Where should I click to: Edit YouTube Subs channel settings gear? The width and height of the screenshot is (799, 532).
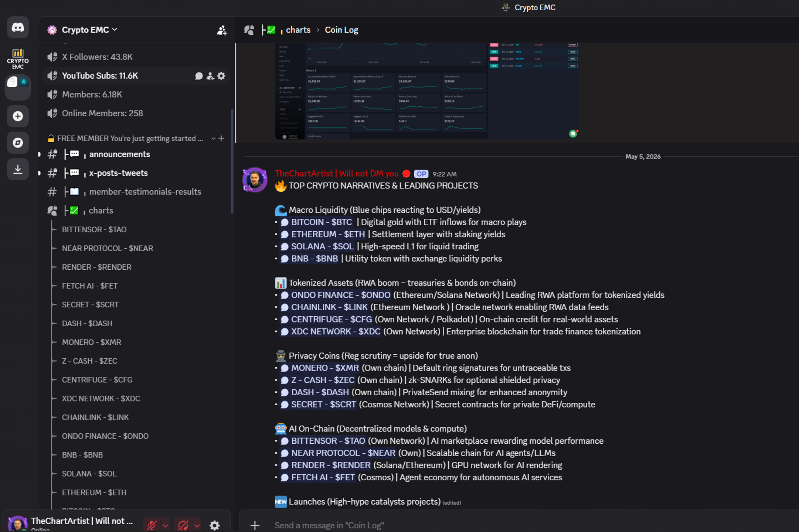[x=221, y=76]
